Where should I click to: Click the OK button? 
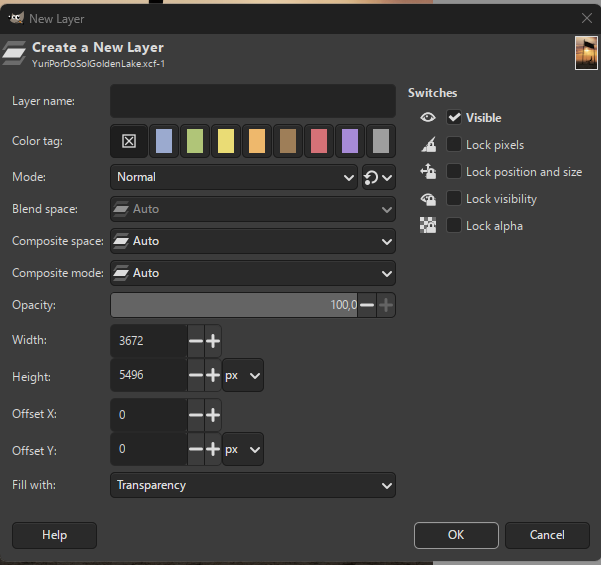(x=456, y=535)
